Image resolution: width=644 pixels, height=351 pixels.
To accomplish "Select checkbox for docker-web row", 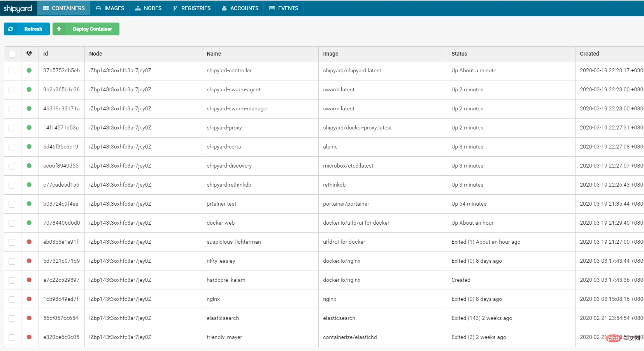I will point(12,223).
